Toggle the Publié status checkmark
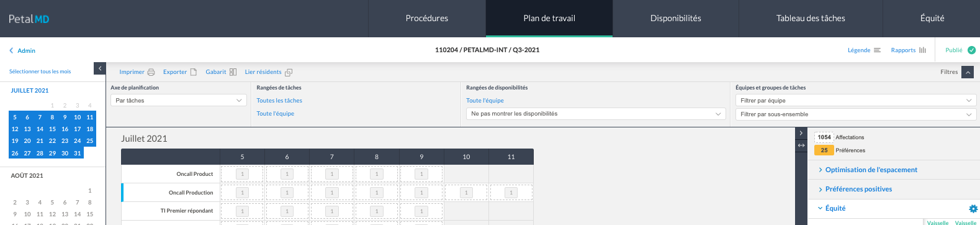This screenshot has height=225, width=980. pyautogui.click(x=971, y=50)
